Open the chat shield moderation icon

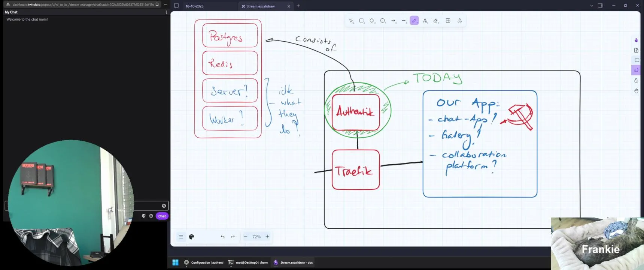pyautogui.click(x=143, y=216)
